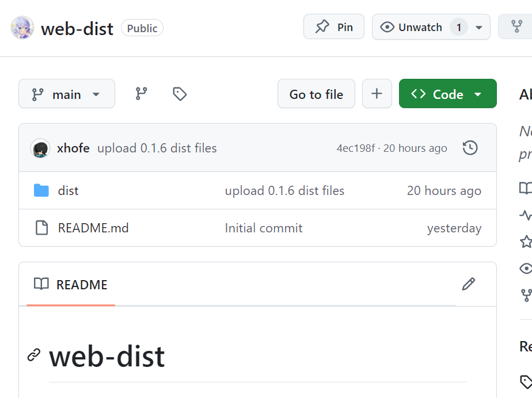Click the watching eye icon in the sidebar
Screen dimensions: 532x398
pyautogui.click(x=526, y=269)
